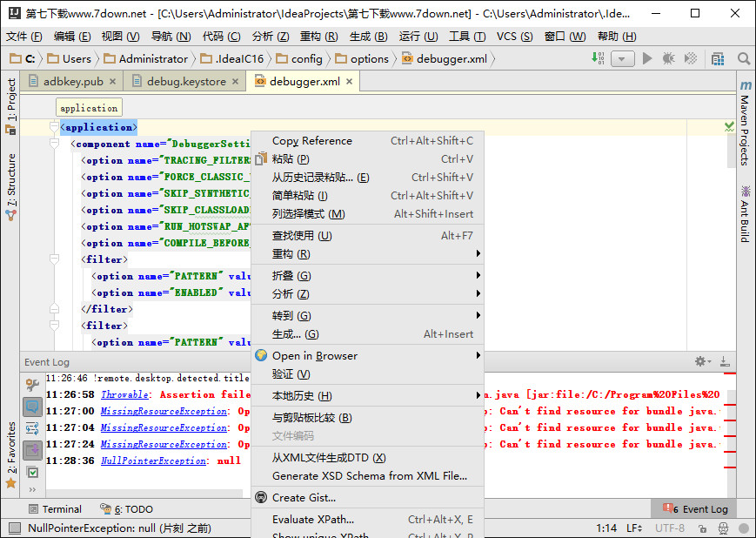Image resolution: width=756 pixels, height=538 pixels.
Task: Navigate to options breadcrumb folder
Action: point(362,59)
